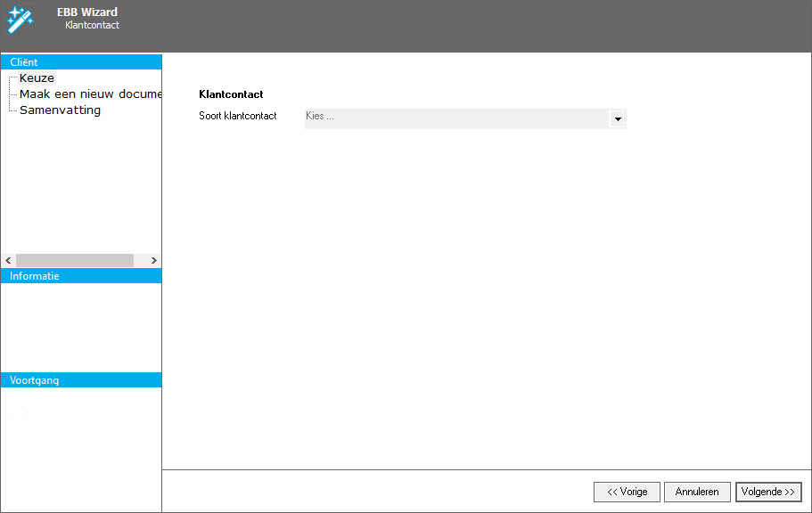Click the magic wand wizard icon

tap(20, 20)
